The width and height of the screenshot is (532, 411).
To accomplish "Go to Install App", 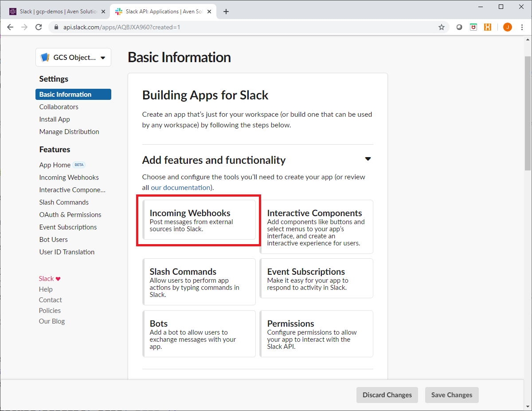I will 55,119.
